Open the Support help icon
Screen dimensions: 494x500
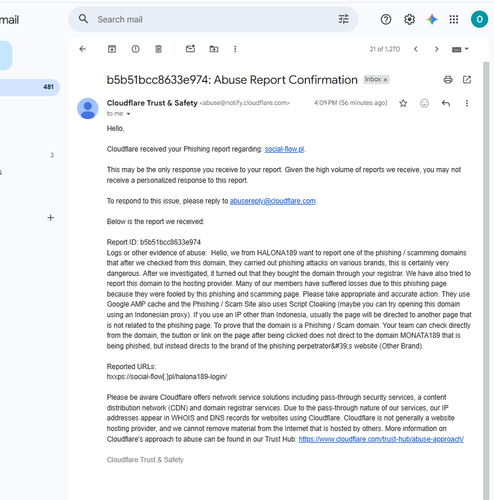tap(386, 20)
